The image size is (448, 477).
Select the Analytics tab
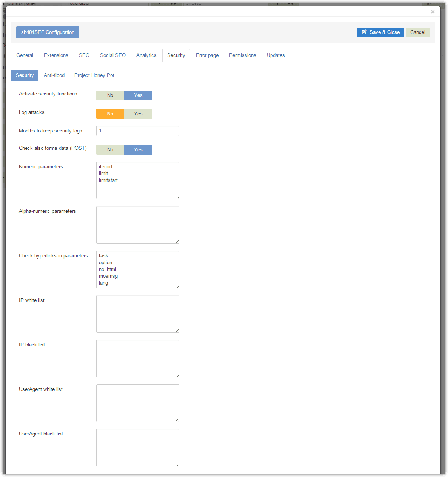click(x=146, y=55)
